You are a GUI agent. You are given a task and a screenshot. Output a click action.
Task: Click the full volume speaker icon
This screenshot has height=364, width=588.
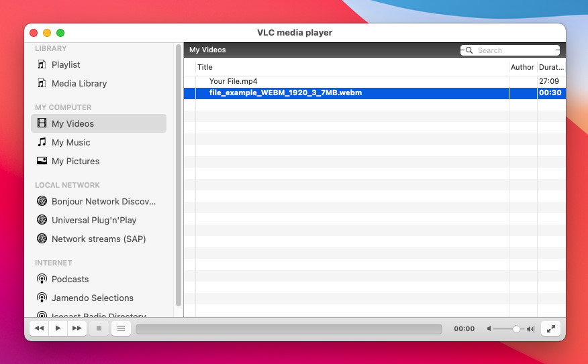click(x=530, y=328)
